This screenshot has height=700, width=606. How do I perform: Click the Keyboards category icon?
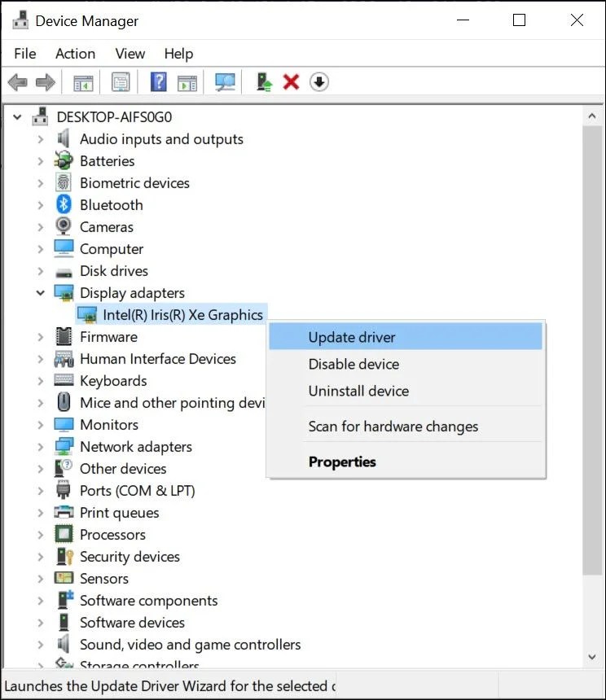[x=64, y=380]
